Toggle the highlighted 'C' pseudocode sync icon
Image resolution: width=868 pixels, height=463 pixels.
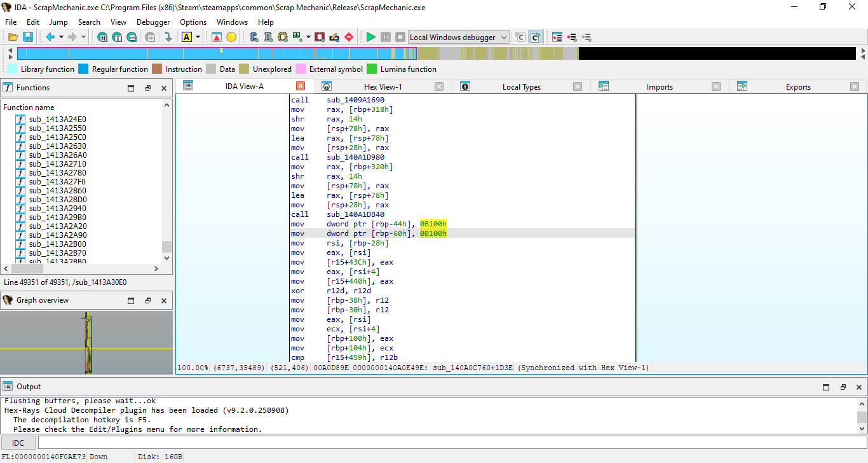535,37
